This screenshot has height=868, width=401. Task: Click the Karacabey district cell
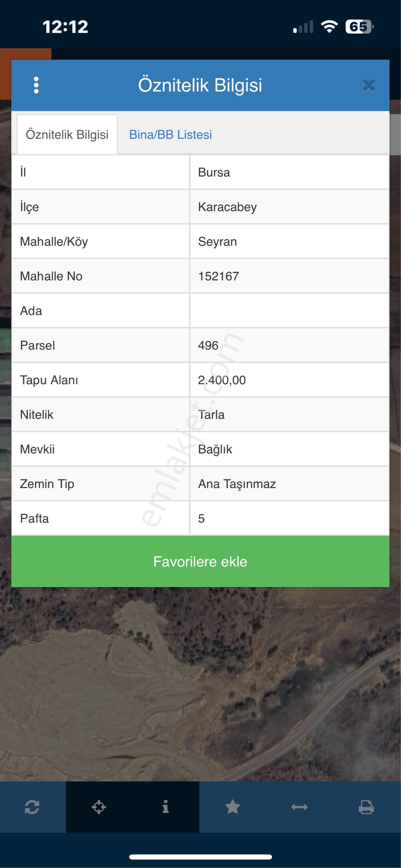290,207
